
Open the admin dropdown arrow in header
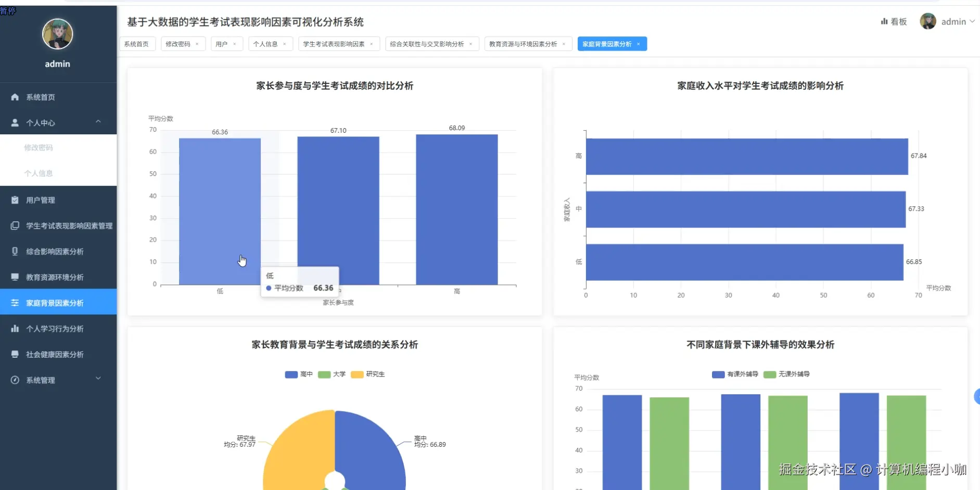972,21
